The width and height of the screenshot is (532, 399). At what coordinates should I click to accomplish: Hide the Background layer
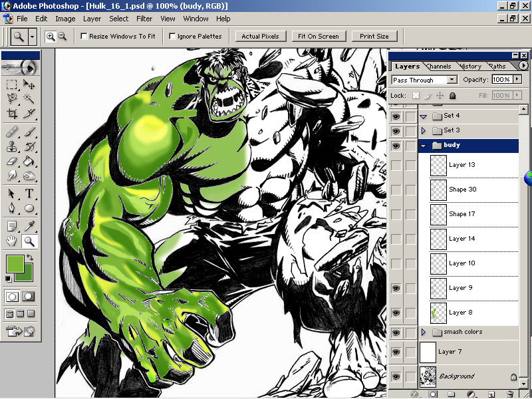coord(396,376)
